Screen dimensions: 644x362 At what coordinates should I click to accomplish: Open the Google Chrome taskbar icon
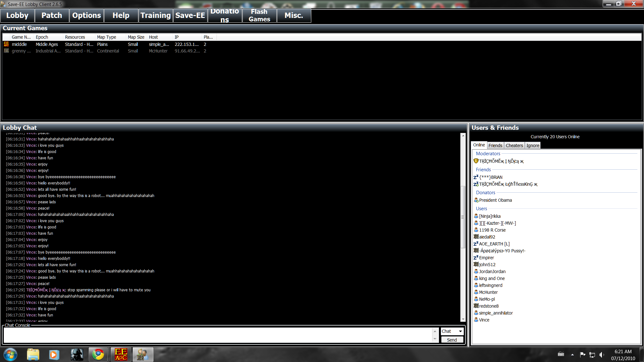click(98, 354)
